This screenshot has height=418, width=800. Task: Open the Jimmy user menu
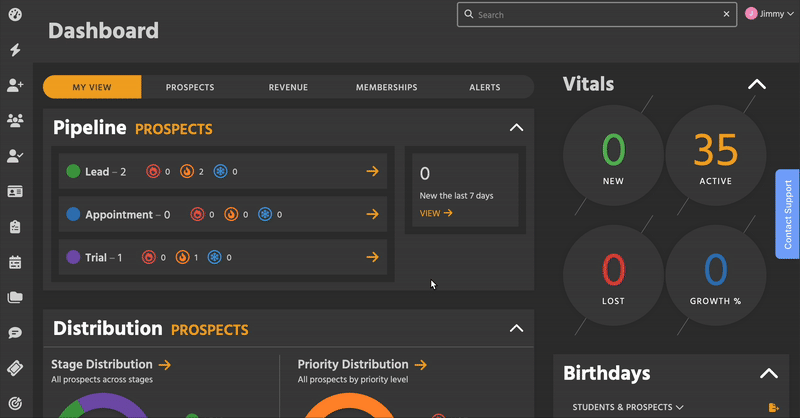click(767, 14)
